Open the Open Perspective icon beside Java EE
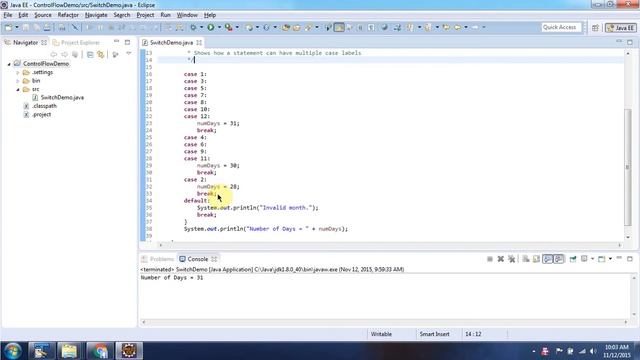 (x=596, y=28)
